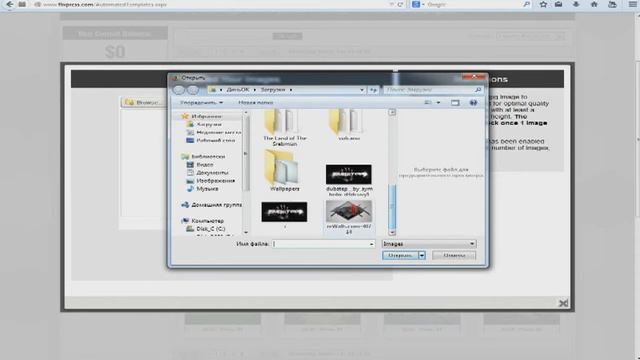The height and width of the screenshot is (360, 640).
Task: Click the ДеньОК breadcrumb in the path bar
Action: click(x=238, y=89)
